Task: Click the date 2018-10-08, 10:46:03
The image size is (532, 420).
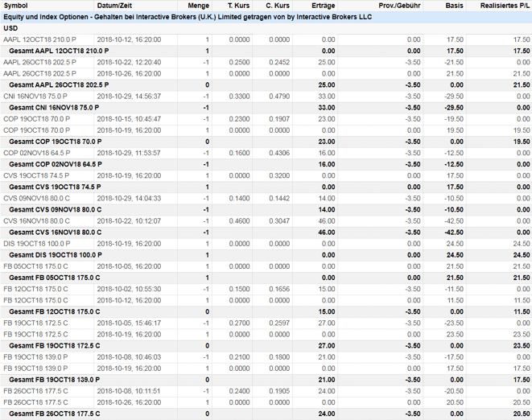Action: click(129, 357)
